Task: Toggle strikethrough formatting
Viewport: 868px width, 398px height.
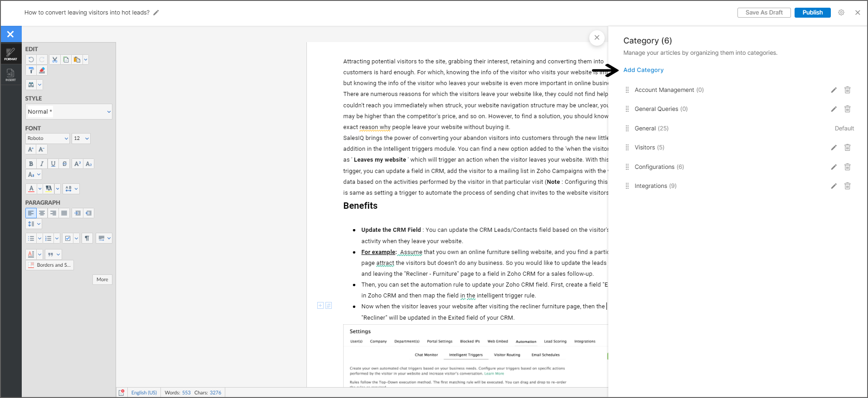Action: point(64,164)
